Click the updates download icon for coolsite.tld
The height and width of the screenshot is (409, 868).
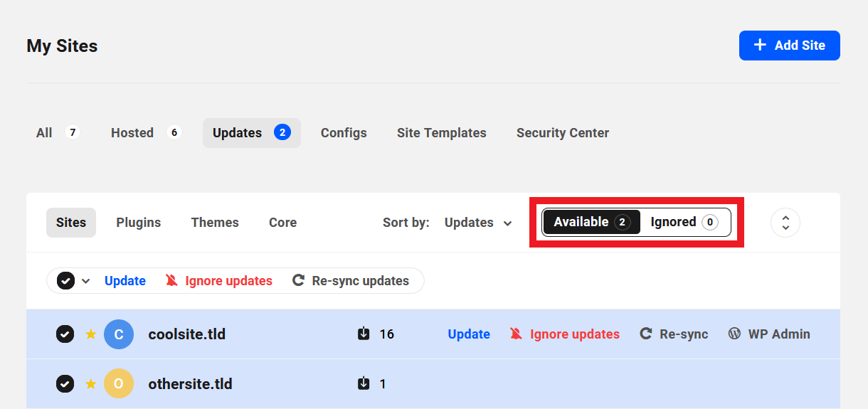(x=364, y=334)
